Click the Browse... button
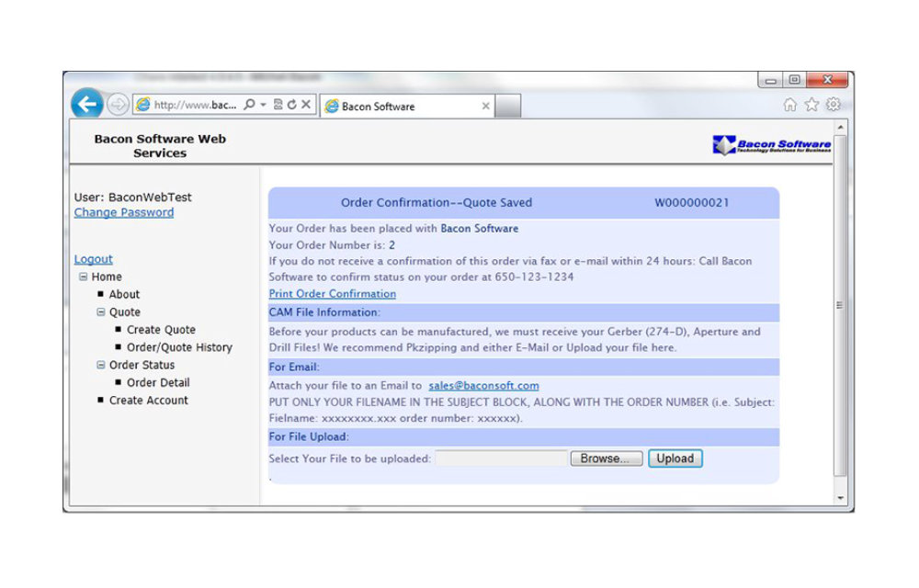Screen dimensions: 919x588 point(606,458)
